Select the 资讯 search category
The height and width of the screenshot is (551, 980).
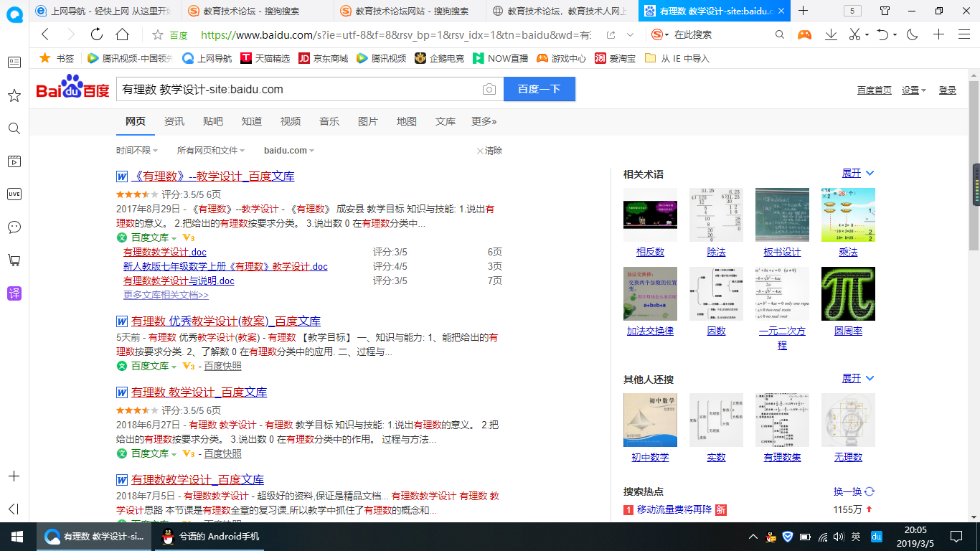(174, 121)
